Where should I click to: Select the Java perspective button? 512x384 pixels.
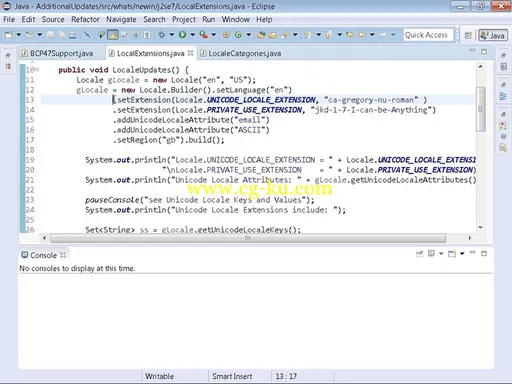[x=493, y=35]
